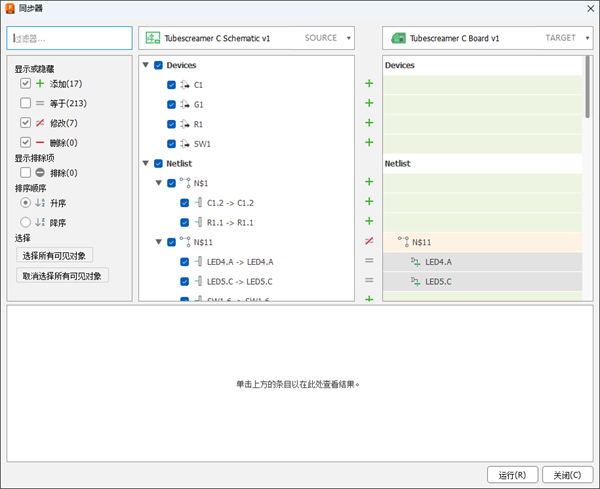Screen dimensions: 600x489
Task: Uncheck the Devices group checkbox
Action: coord(158,65)
